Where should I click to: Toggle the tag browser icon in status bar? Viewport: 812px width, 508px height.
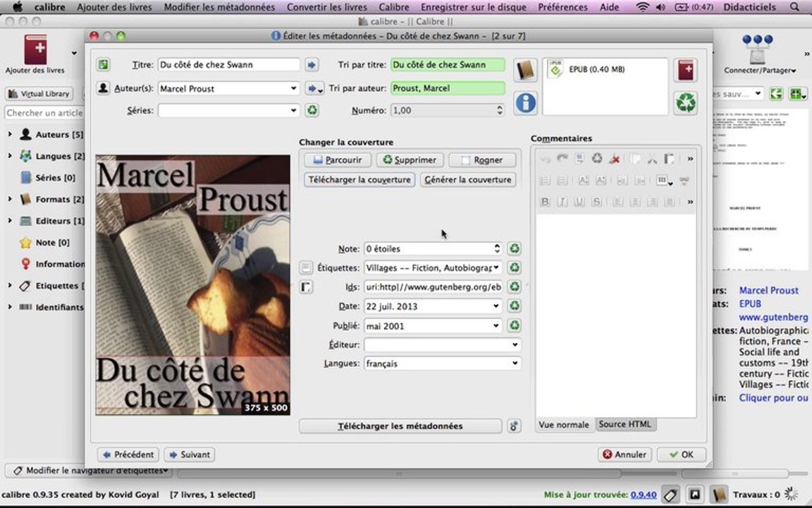[671, 495]
